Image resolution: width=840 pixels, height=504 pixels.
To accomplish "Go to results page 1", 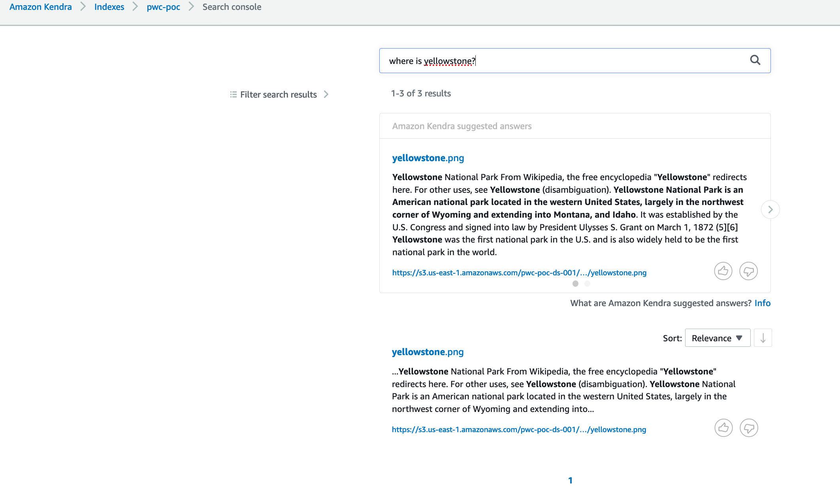I will (570, 480).
